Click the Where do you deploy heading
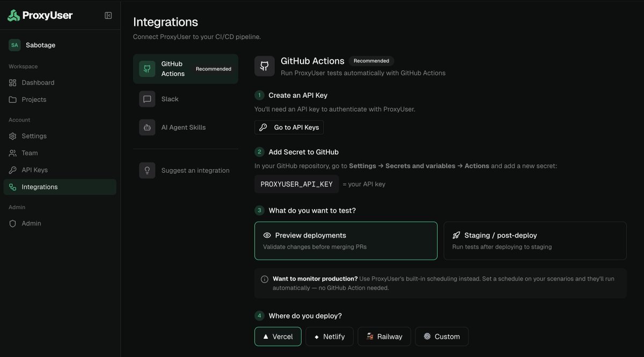644x357 pixels. [305, 316]
